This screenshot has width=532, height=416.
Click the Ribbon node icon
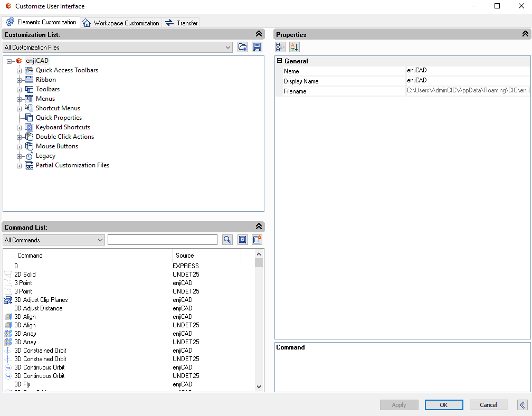point(29,80)
